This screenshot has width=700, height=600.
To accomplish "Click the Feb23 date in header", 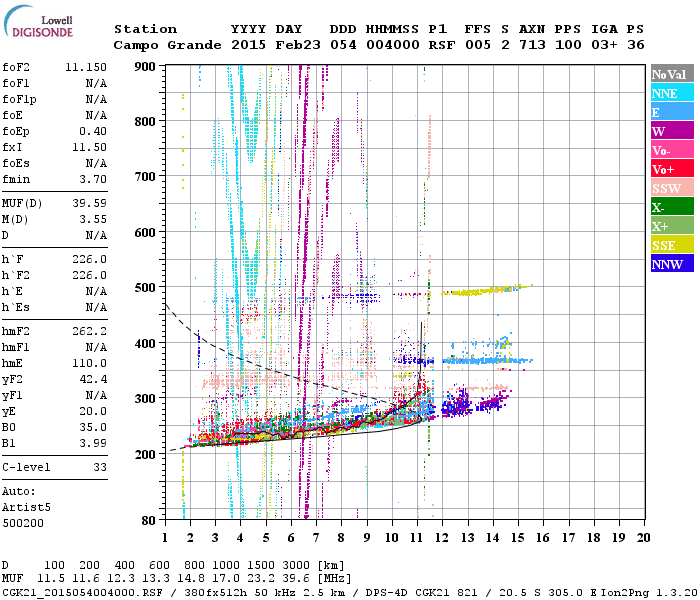I will click(298, 45).
